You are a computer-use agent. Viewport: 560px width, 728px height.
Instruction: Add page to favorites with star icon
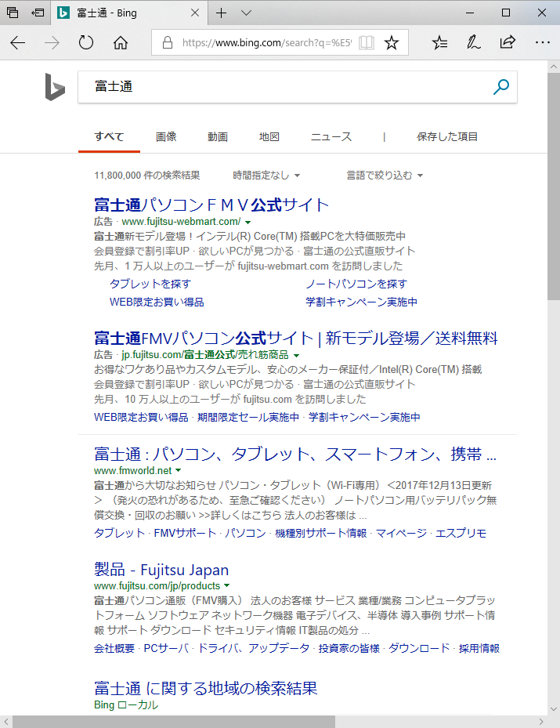392,43
